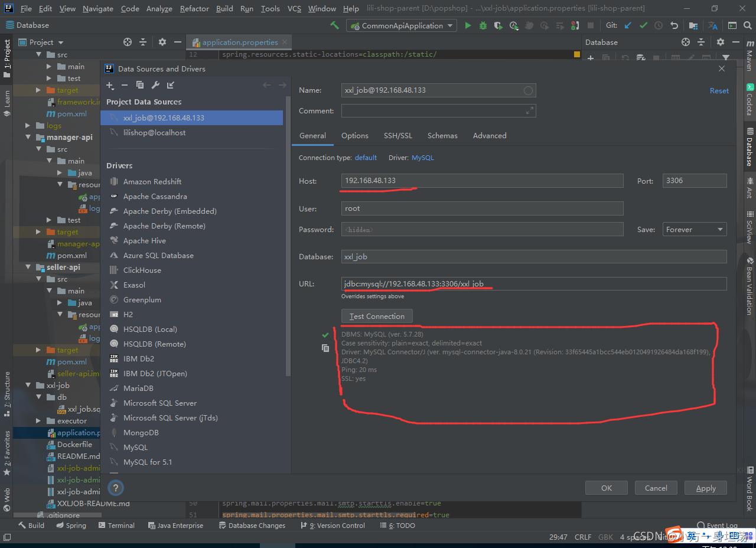Open the Navigate menu
Screen dimensions: 756x548
98,8
